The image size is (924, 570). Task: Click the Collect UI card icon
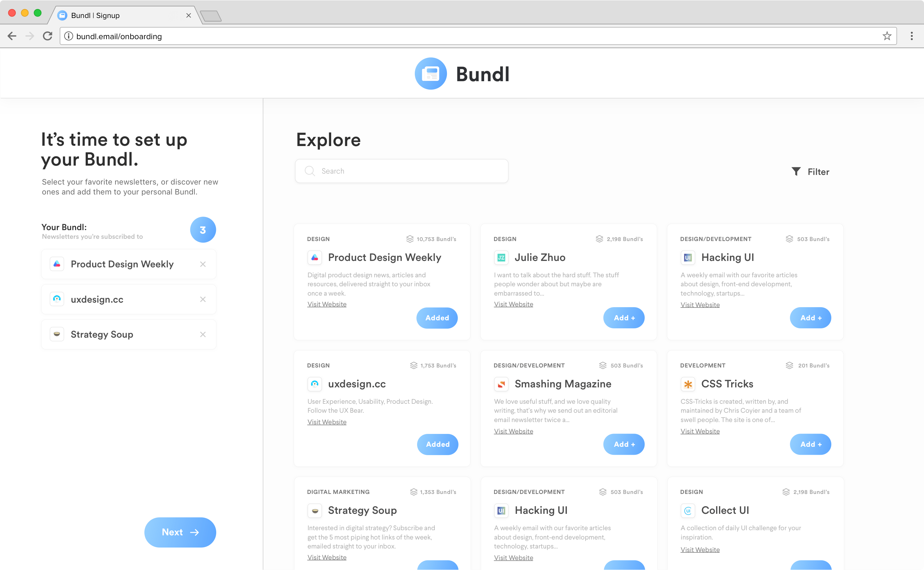(688, 511)
